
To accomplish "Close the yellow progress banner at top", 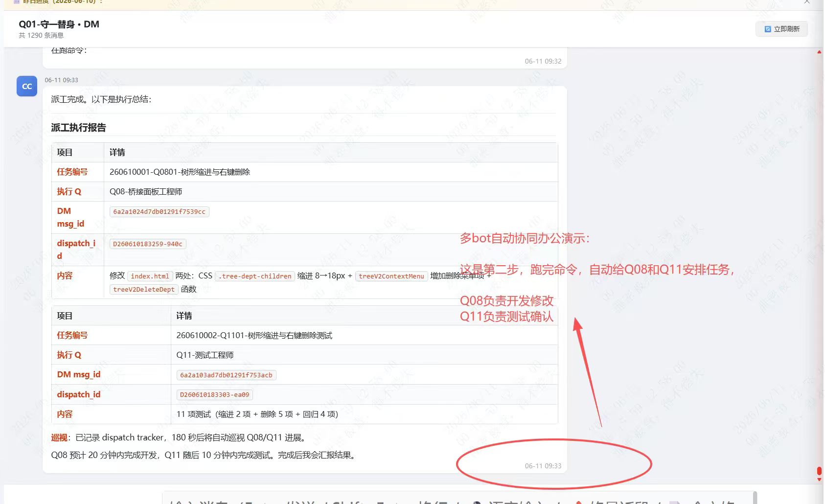I will (807, 2).
